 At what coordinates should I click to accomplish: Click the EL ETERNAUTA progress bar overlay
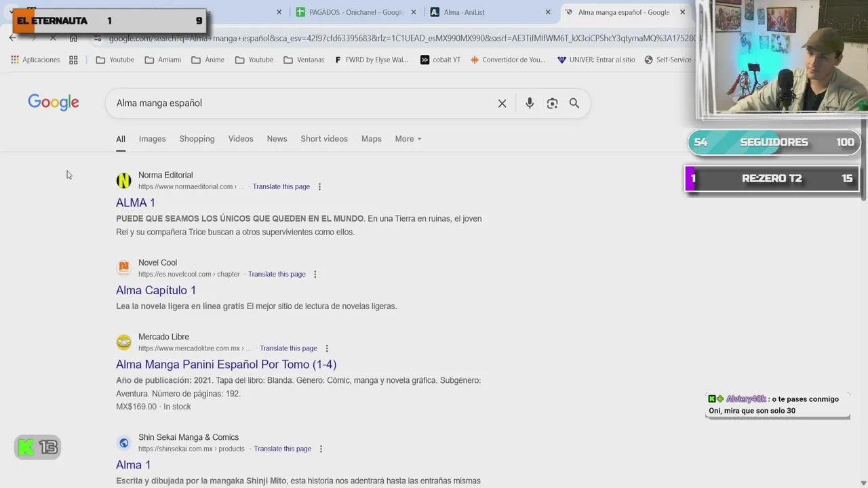pyautogui.click(x=109, y=21)
